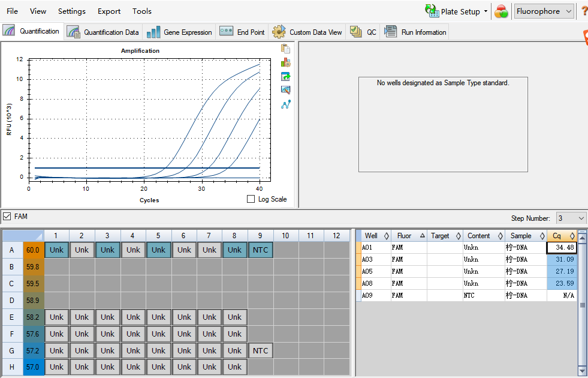Sort by the Target column header
588x378 pixels.
445,236
